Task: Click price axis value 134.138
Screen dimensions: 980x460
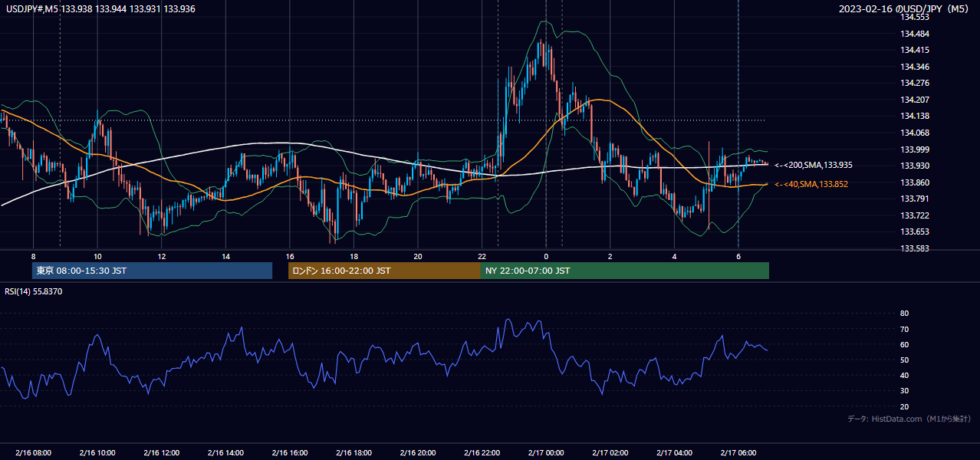Action: coord(914,116)
